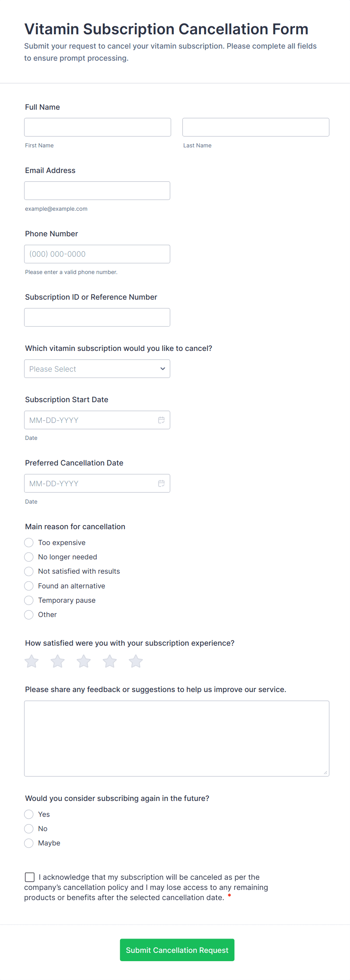Screen dimensions: 350x980
Task: Expand the vitamin subscription dropdown
Action: pyautogui.click(x=97, y=369)
